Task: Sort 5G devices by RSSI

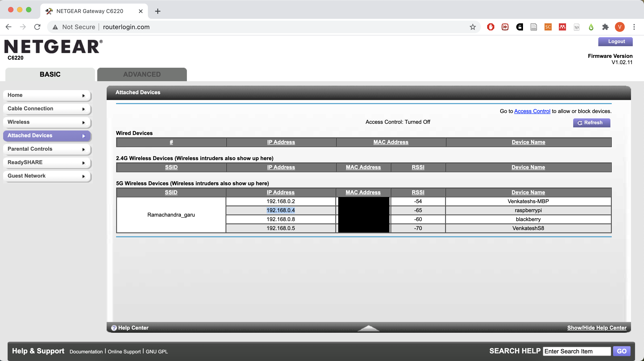Action: [x=418, y=192]
